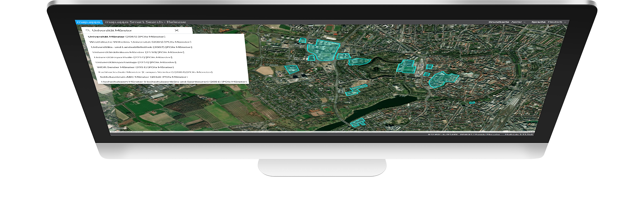644x212 pixels.
Task: Select the bold Universität Münster (2081) result
Action: coord(126,37)
